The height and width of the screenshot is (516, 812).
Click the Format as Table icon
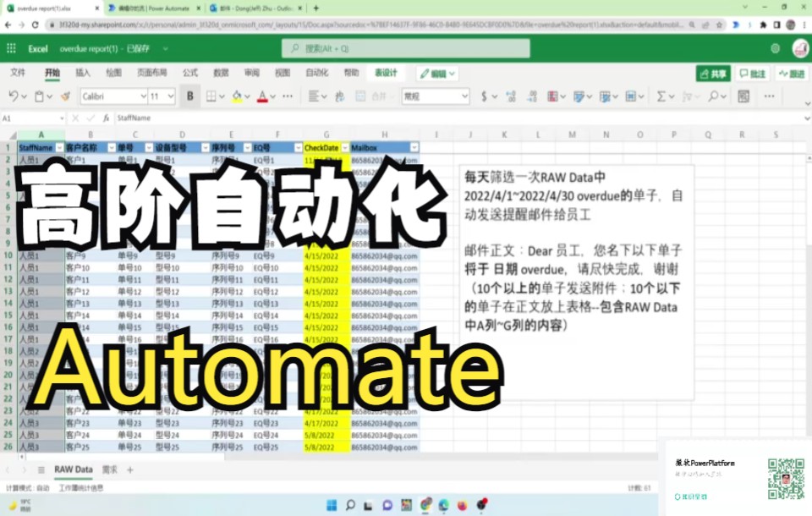(579, 96)
